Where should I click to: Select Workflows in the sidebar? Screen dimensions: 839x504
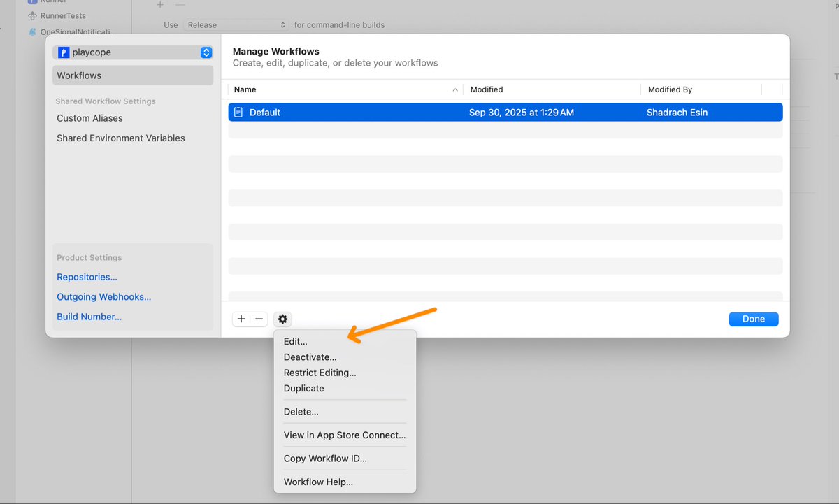pyautogui.click(x=133, y=75)
